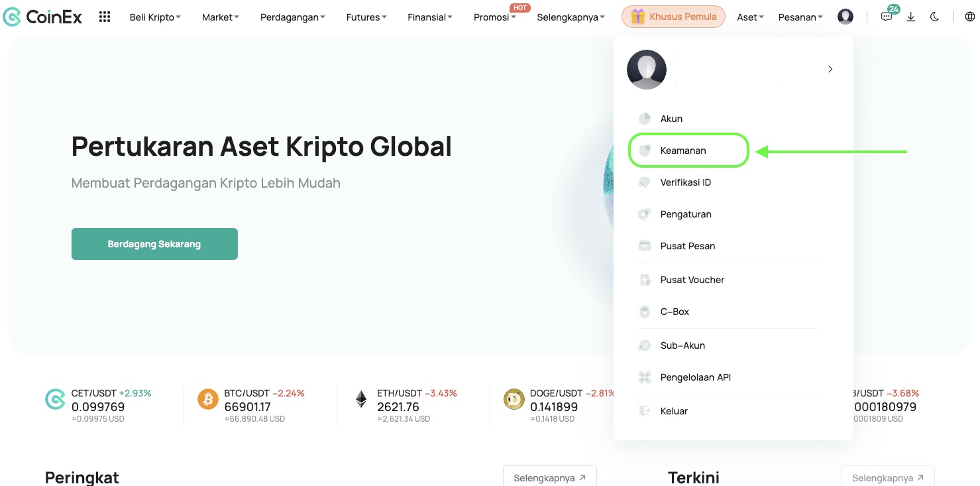Open Selengkapnya link beside Peringkat

[x=550, y=477]
